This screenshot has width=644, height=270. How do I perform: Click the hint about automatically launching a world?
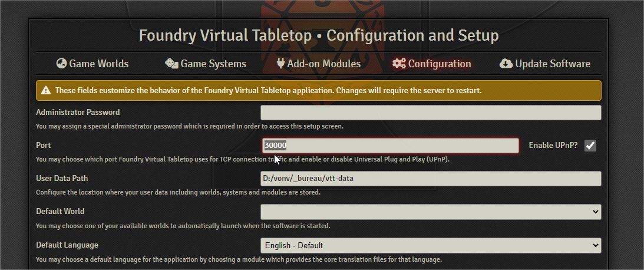[x=183, y=226]
